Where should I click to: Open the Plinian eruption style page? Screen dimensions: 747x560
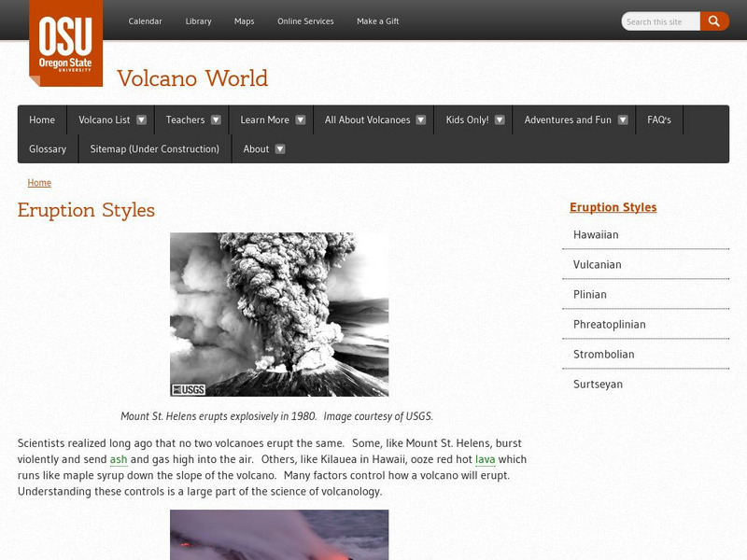coord(590,294)
